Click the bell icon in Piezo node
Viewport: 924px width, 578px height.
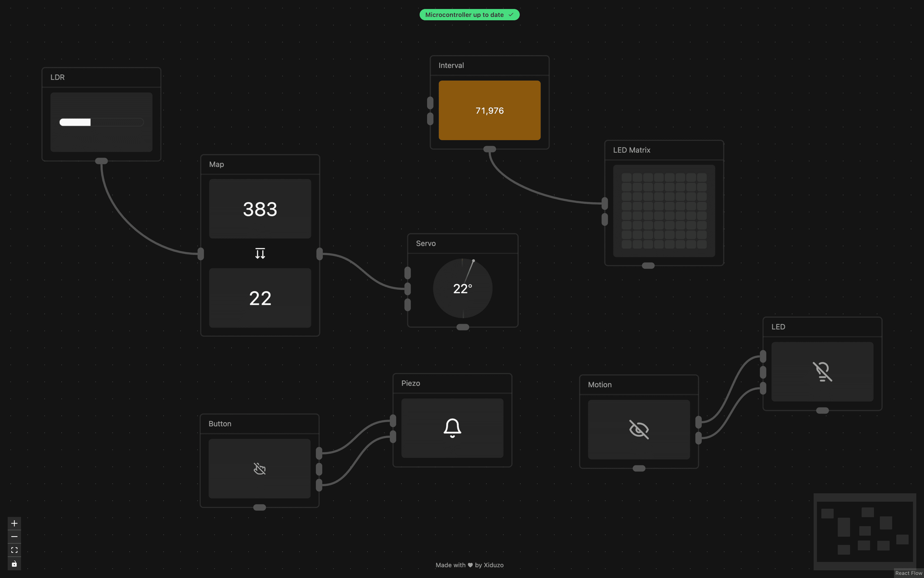point(452,428)
